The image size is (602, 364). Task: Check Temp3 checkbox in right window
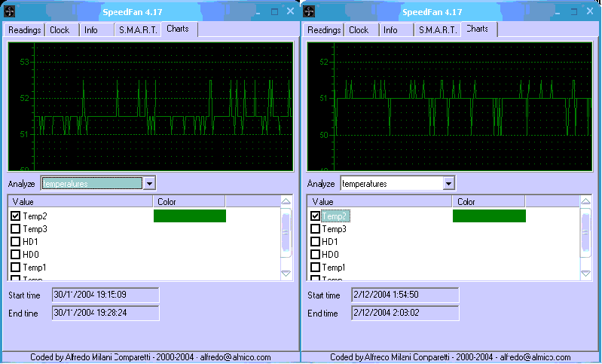tap(315, 229)
